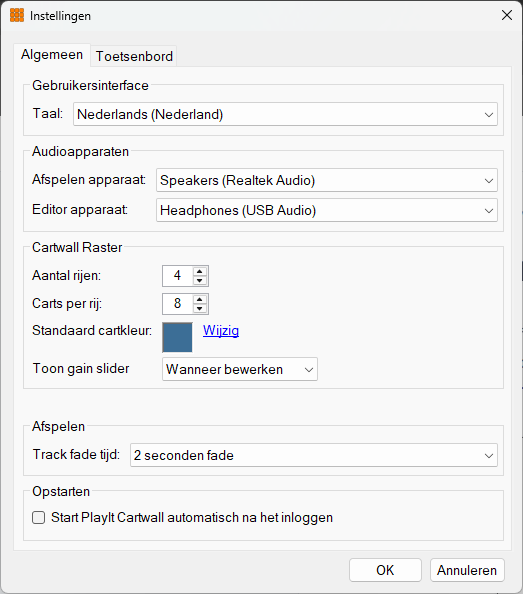This screenshot has height=594, width=523.
Task: Increase Carts per rij with up arrow
Action: point(200,299)
